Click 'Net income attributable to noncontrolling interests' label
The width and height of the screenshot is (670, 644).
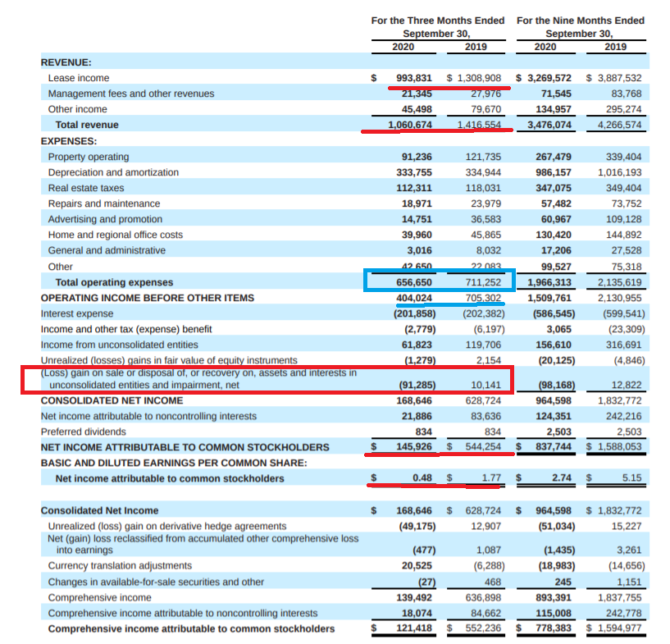(148, 416)
